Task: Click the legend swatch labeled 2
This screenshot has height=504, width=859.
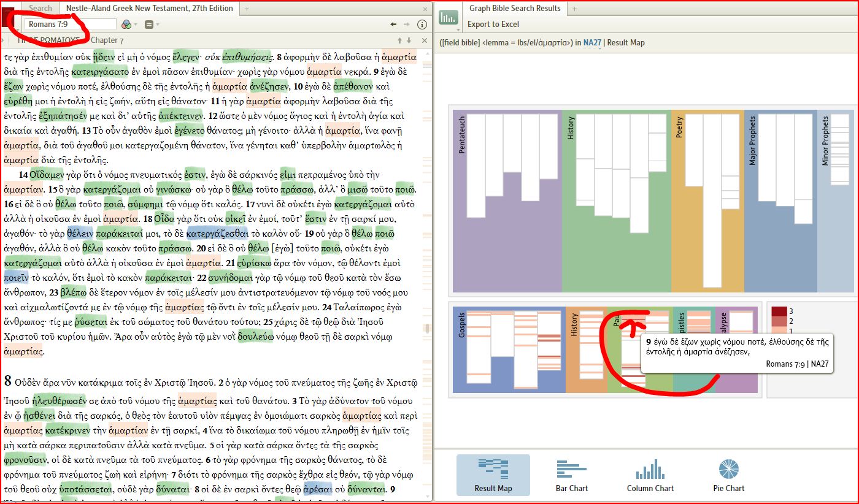Action: pyautogui.click(x=779, y=321)
